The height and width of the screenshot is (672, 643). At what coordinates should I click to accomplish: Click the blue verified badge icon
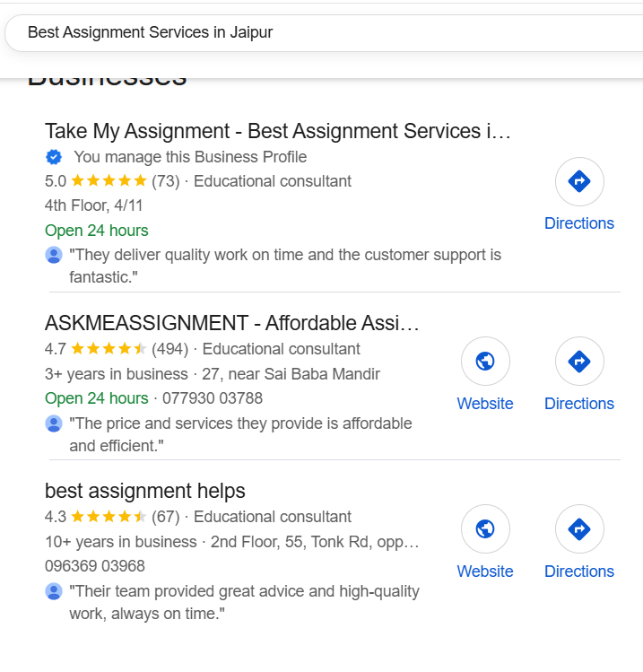point(54,157)
